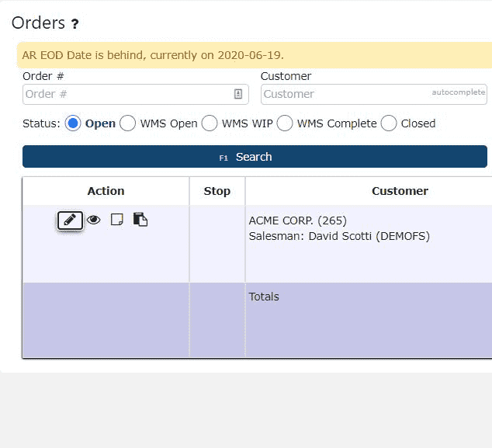Select the Open status radio button
The width and height of the screenshot is (492, 448).
tap(73, 123)
